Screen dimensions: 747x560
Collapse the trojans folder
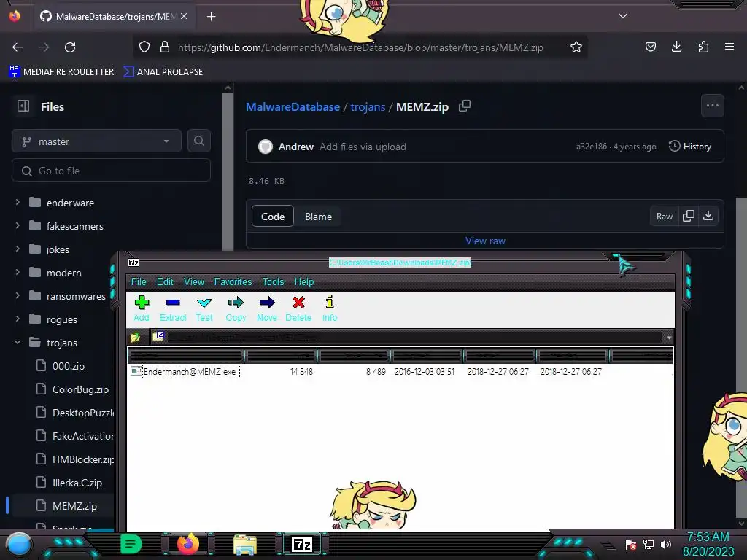pos(18,343)
